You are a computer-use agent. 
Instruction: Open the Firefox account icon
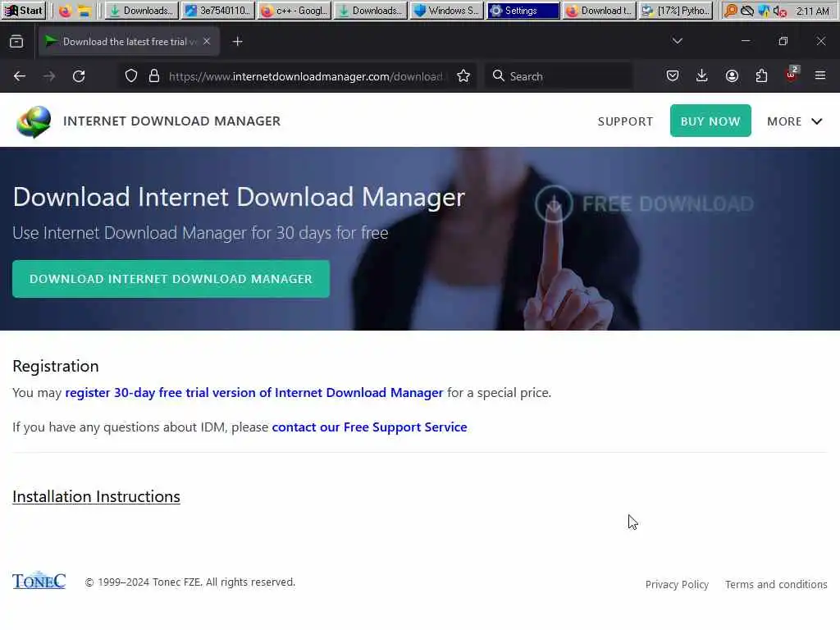pyautogui.click(x=732, y=75)
